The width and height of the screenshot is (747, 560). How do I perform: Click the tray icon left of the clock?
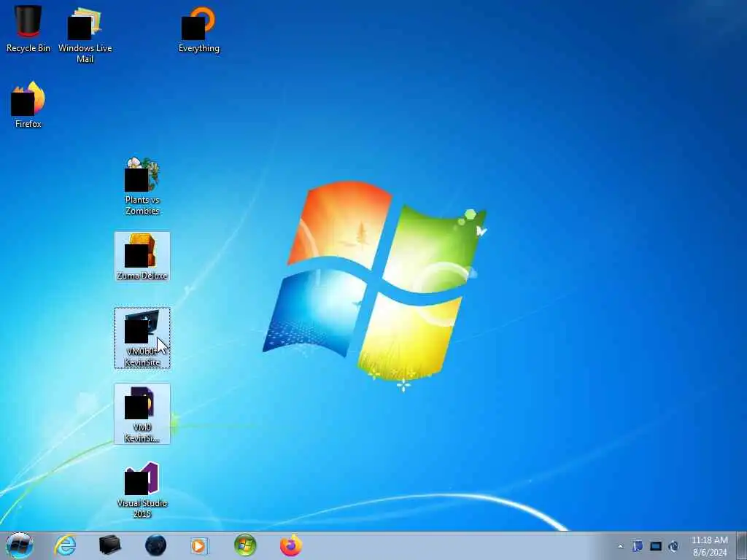point(673,546)
